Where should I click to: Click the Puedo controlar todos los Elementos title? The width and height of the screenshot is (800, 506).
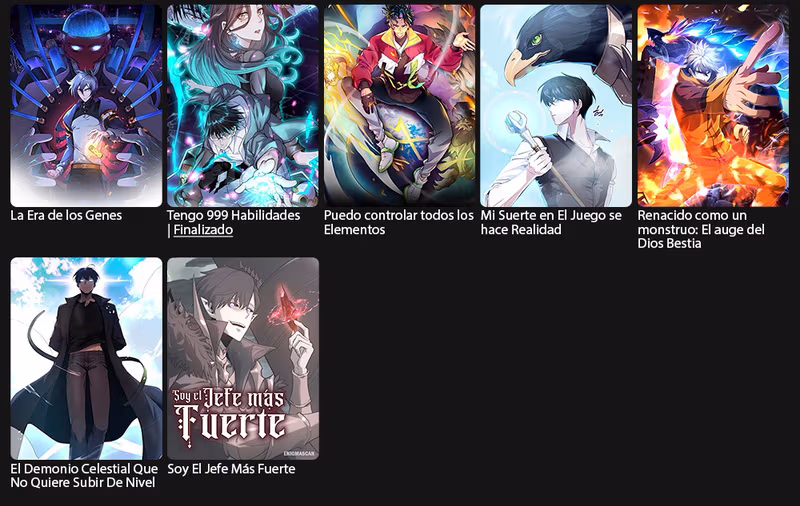click(399, 222)
